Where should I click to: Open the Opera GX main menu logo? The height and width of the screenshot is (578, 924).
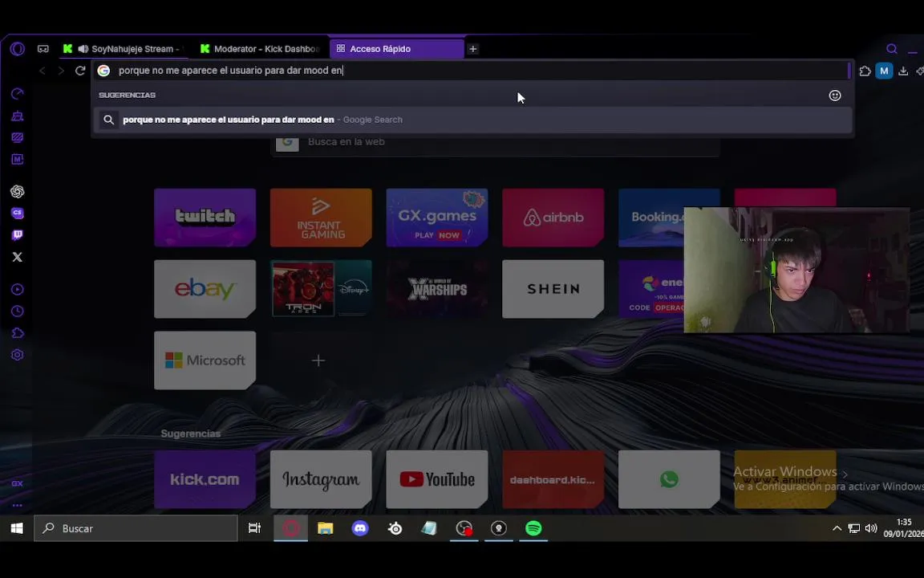[x=17, y=49]
